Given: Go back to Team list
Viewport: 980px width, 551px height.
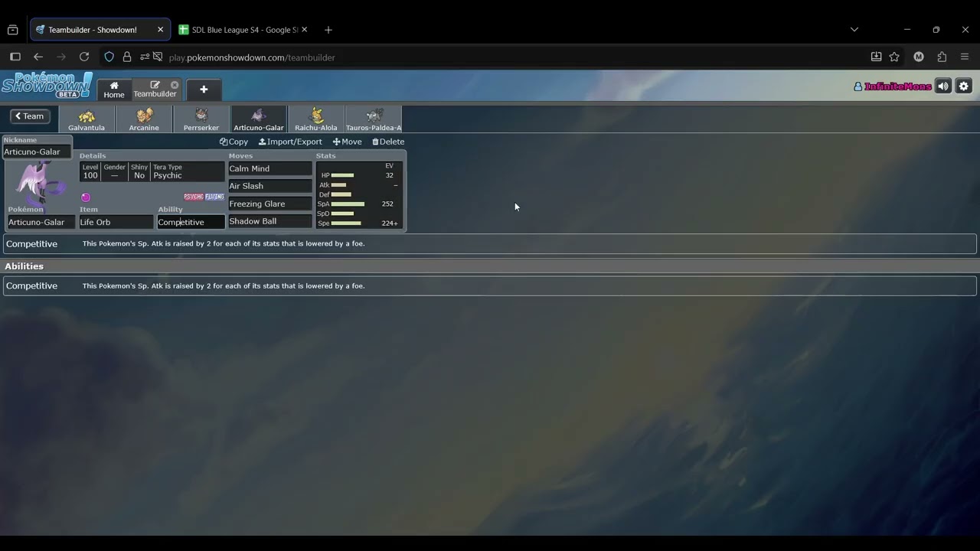Looking at the screenshot, I should (30, 116).
